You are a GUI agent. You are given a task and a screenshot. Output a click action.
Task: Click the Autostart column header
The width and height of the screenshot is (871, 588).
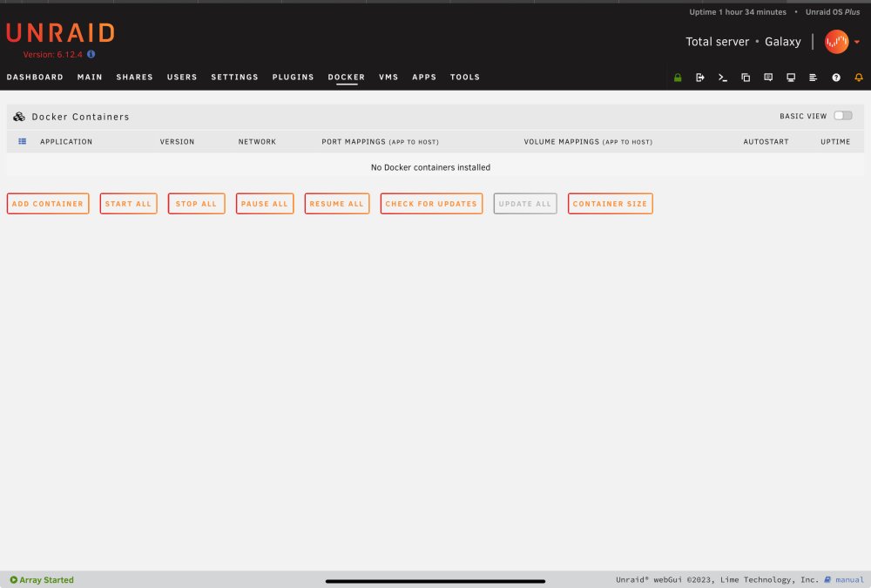(766, 142)
